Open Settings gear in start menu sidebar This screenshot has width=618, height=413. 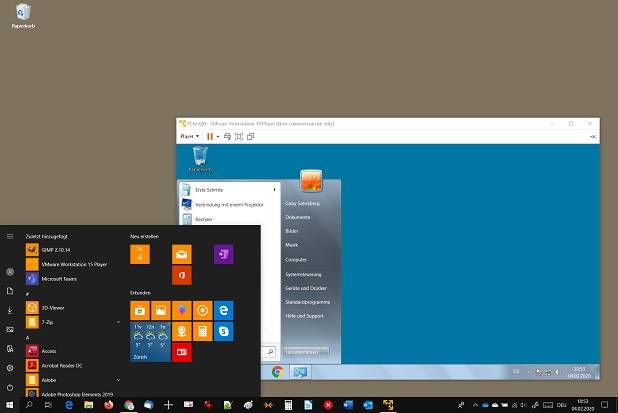pos(10,368)
